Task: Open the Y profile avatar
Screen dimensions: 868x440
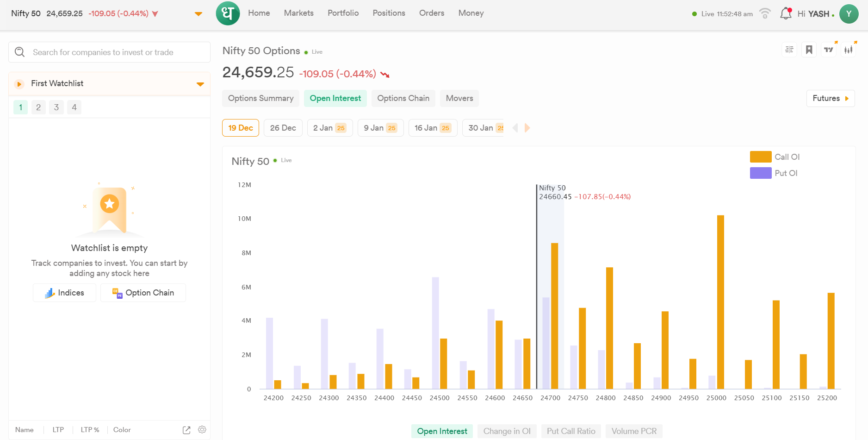Action: pos(849,14)
